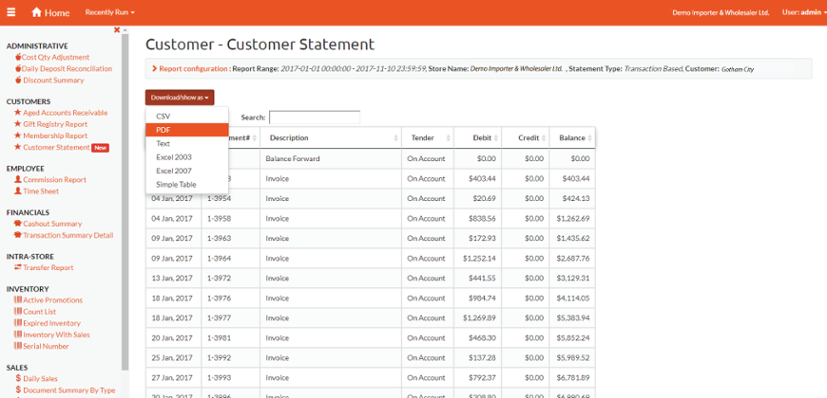Click barcode icon beside Serial Number

18,346
